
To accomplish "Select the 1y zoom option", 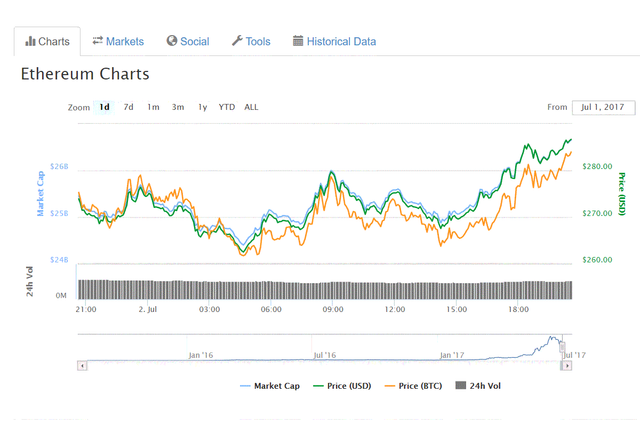I will (x=202, y=107).
